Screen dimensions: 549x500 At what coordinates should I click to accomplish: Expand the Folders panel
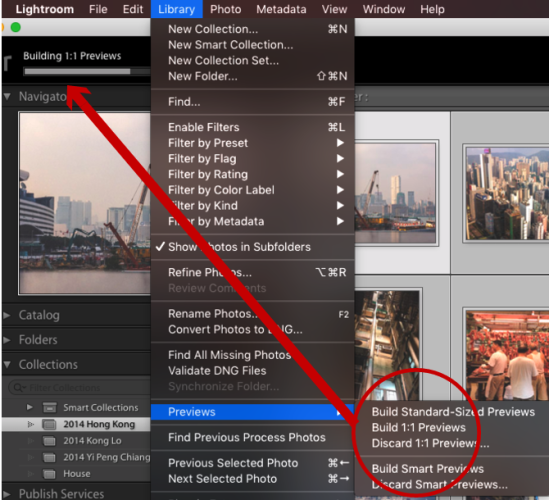click(x=7, y=340)
